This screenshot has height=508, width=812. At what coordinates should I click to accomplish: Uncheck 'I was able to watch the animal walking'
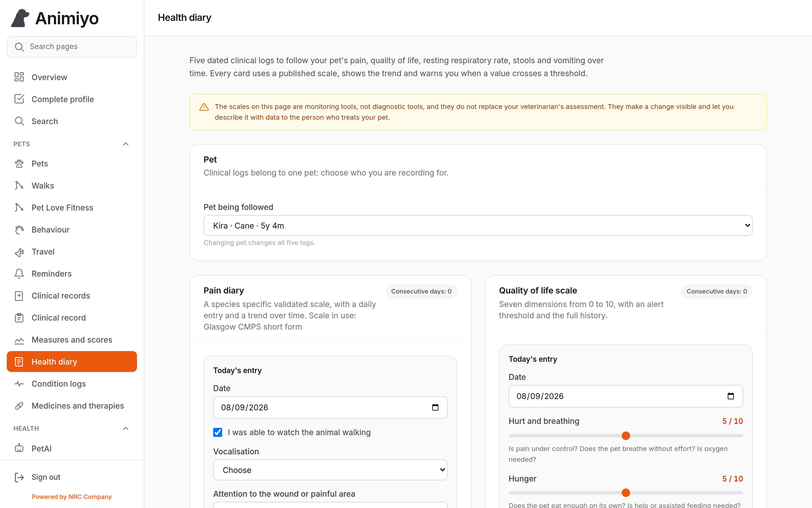pos(217,432)
